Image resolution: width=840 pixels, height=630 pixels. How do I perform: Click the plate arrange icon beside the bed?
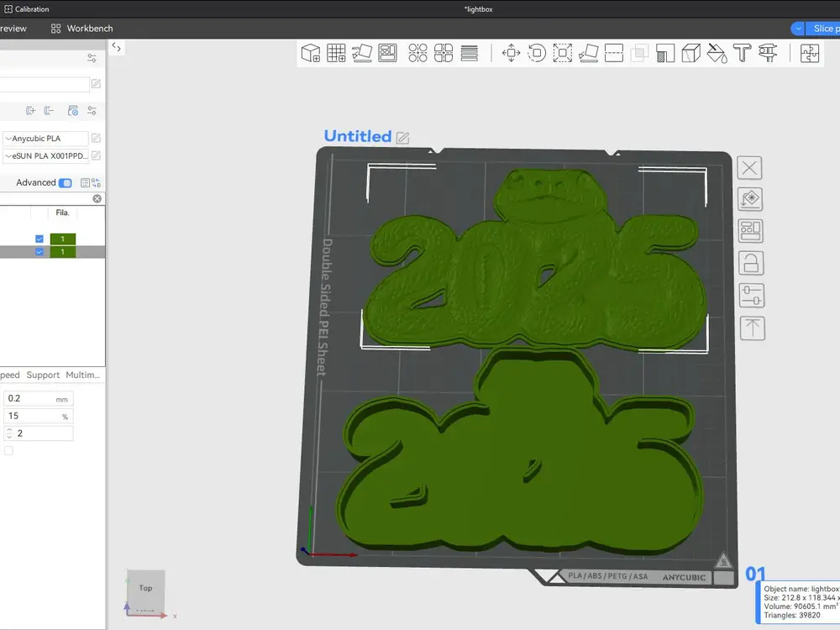(x=750, y=231)
